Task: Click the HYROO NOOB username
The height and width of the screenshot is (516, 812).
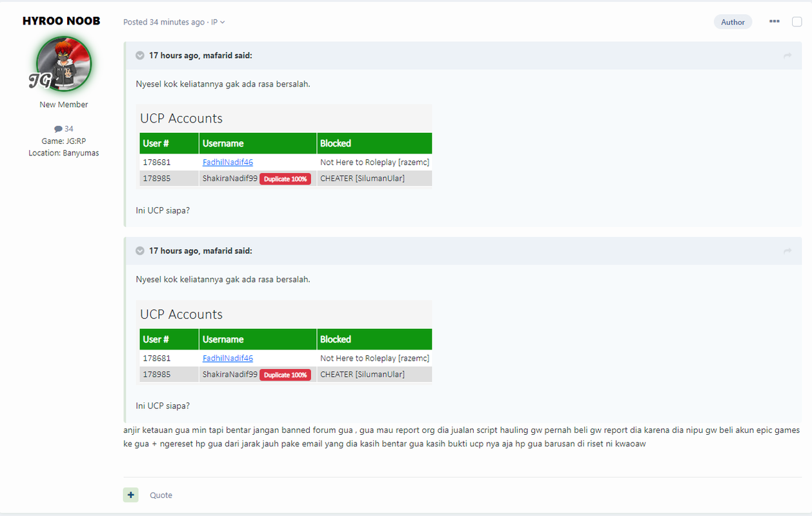Action: point(61,21)
